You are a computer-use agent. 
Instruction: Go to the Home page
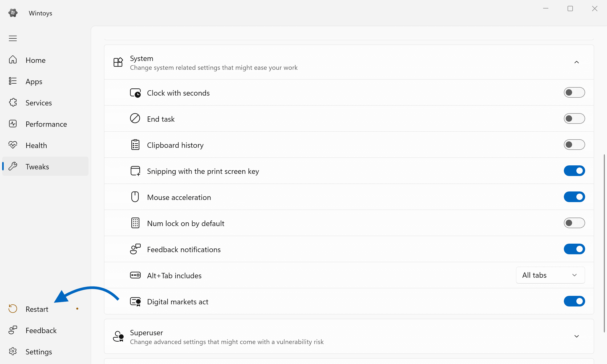tap(45, 60)
